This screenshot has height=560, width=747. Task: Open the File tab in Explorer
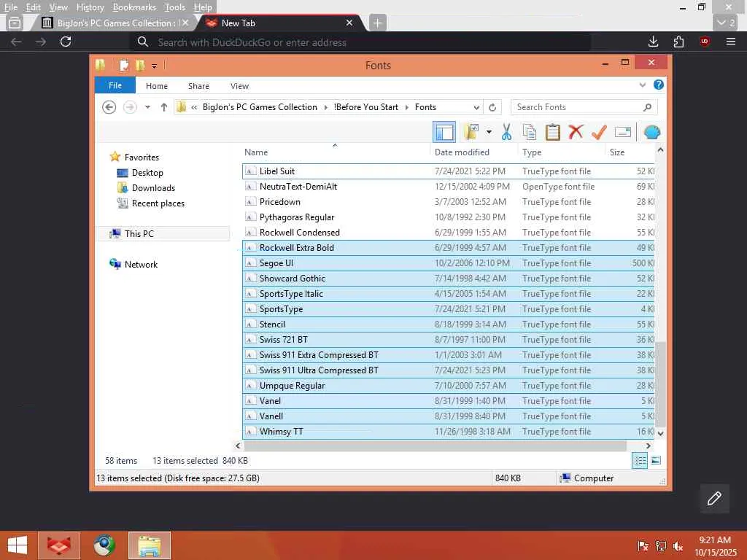click(x=115, y=85)
